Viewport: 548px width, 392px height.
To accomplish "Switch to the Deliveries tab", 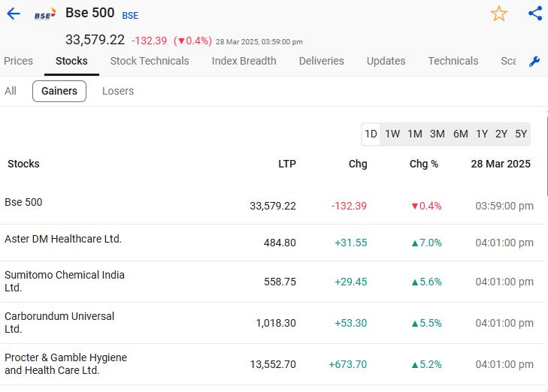I will (x=321, y=61).
